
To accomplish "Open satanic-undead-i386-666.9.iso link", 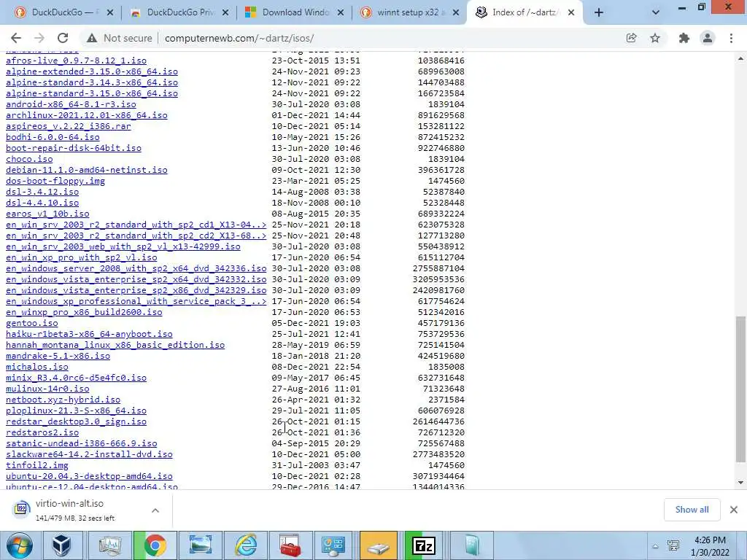I will coord(82,444).
